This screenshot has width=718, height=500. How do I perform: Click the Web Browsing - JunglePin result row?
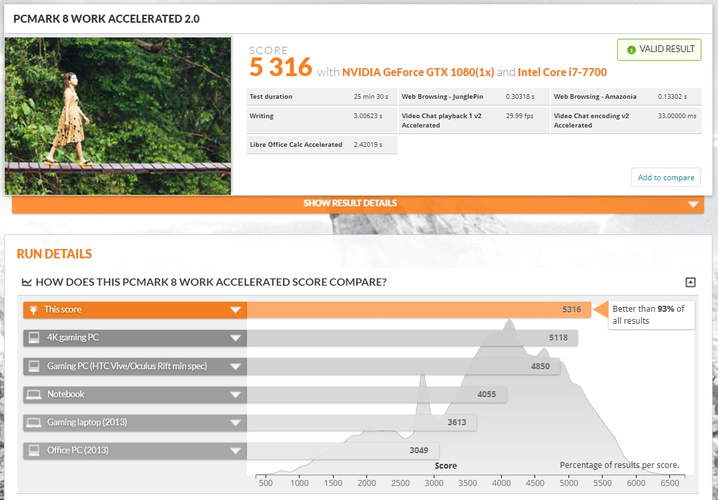click(473, 97)
